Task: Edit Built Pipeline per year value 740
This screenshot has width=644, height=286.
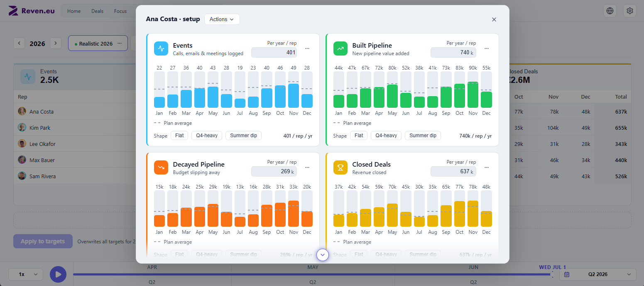Action: [453, 52]
